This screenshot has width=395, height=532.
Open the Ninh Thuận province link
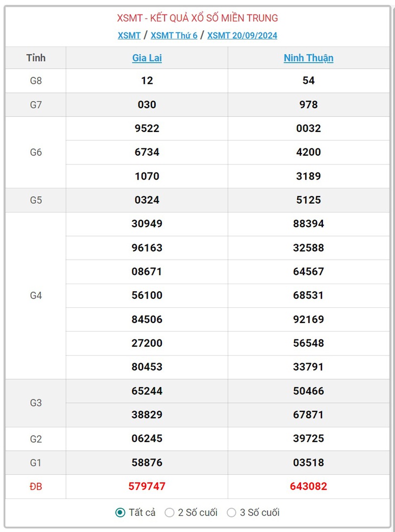coord(308,58)
